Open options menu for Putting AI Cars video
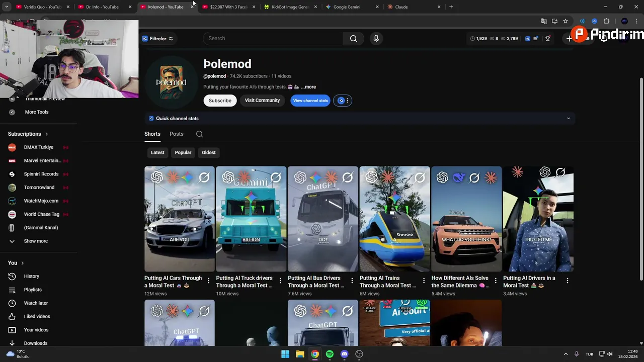Viewport: 644px width, 362px height. (x=208, y=281)
